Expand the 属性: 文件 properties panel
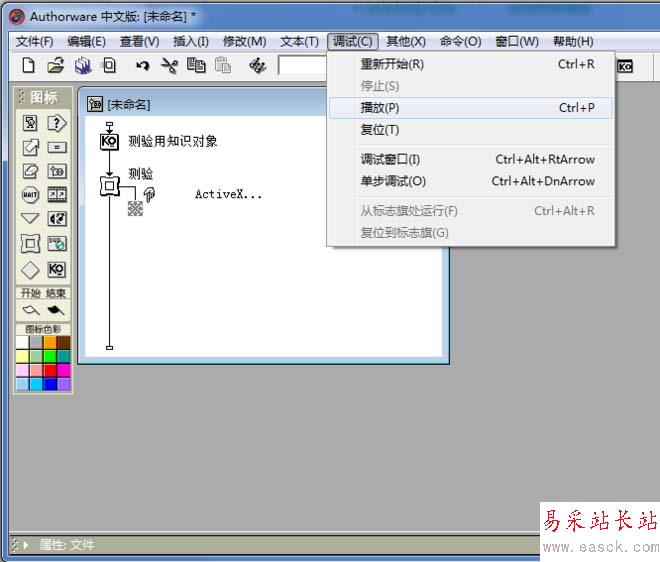The height and width of the screenshot is (562, 660). coord(26,545)
